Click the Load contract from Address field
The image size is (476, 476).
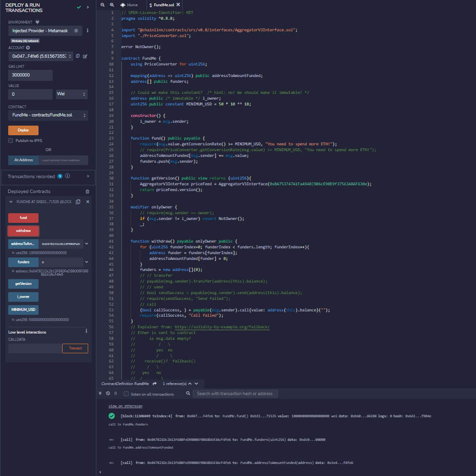tap(63, 160)
